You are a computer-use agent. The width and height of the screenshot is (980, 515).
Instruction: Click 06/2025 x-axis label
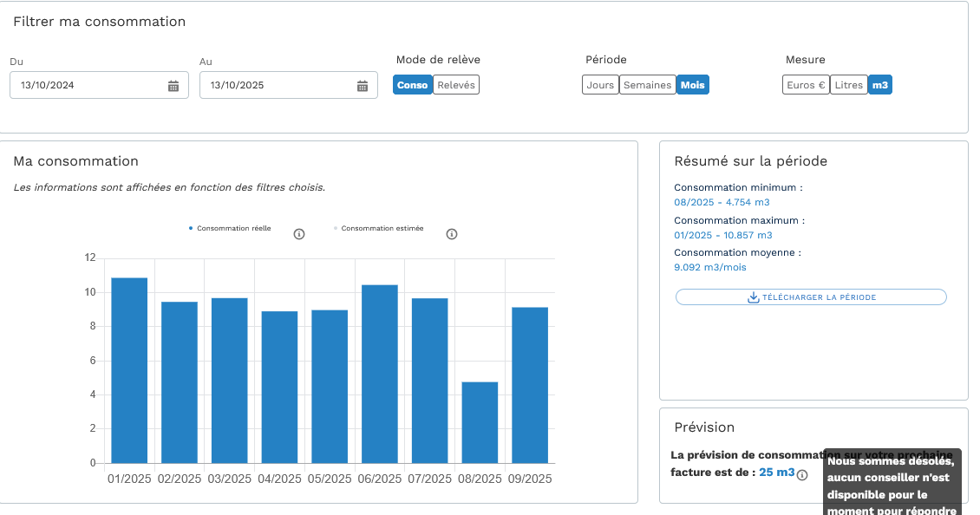click(379, 479)
